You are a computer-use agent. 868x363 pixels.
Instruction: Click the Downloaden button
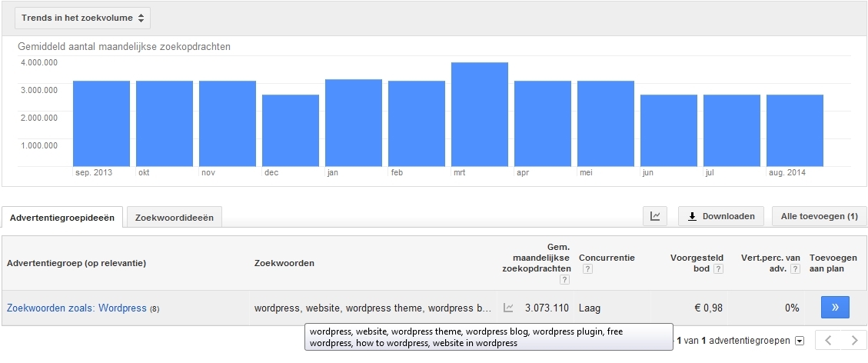point(721,216)
